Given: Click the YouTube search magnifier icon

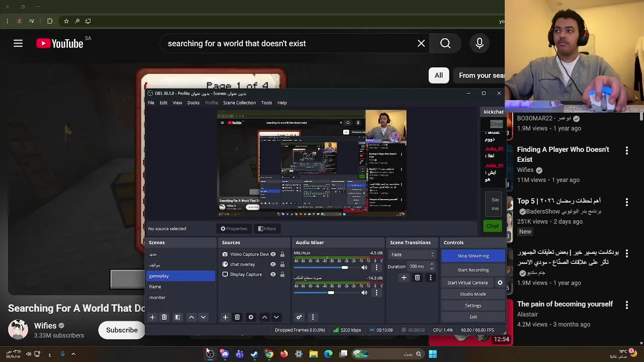Looking at the screenshot, I should pyautogui.click(x=445, y=44).
